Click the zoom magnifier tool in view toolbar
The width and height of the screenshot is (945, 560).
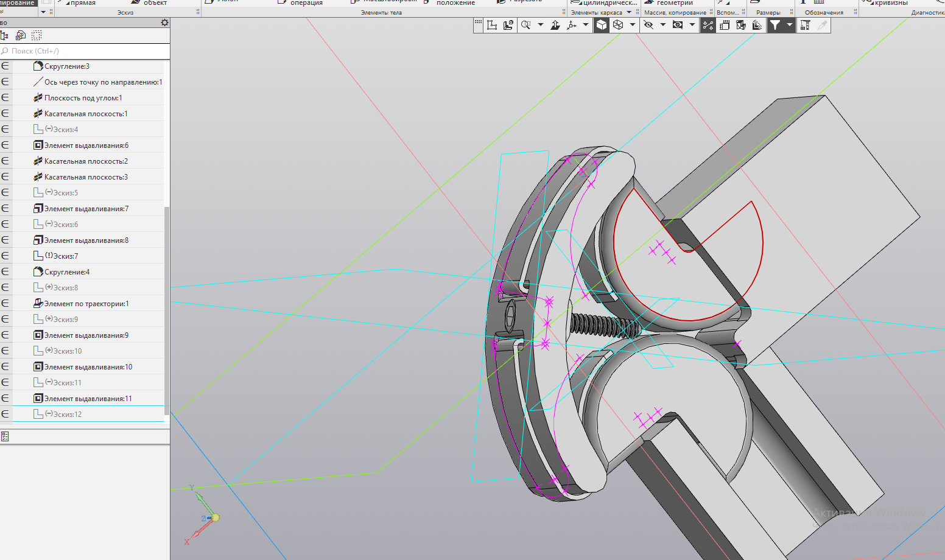click(x=525, y=25)
